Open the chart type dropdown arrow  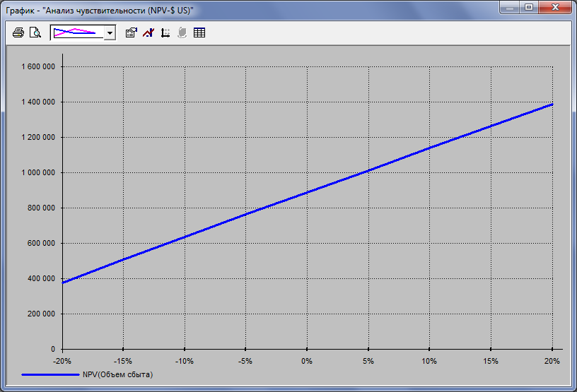(x=110, y=32)
